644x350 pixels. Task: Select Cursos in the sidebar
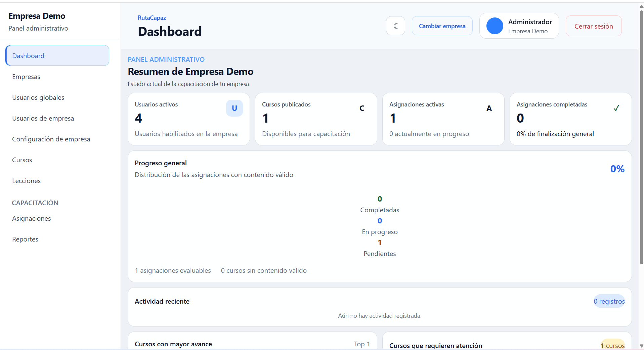tap(57, 160)
